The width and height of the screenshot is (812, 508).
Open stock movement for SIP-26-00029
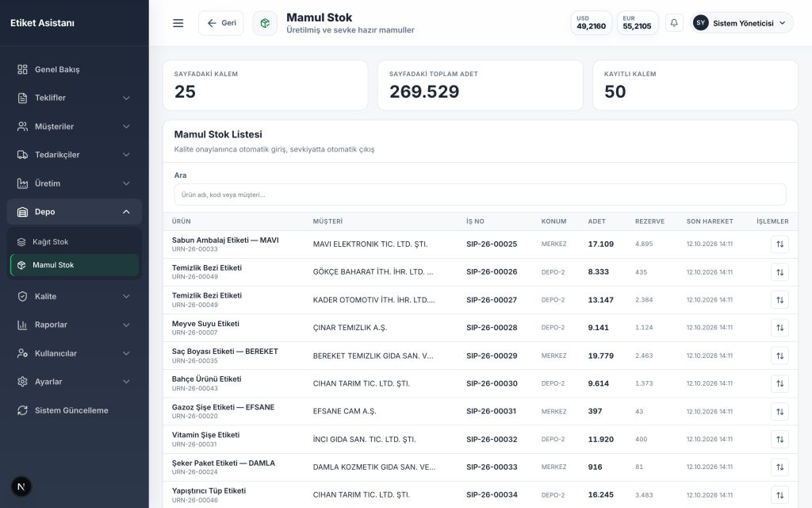point(779,356)
